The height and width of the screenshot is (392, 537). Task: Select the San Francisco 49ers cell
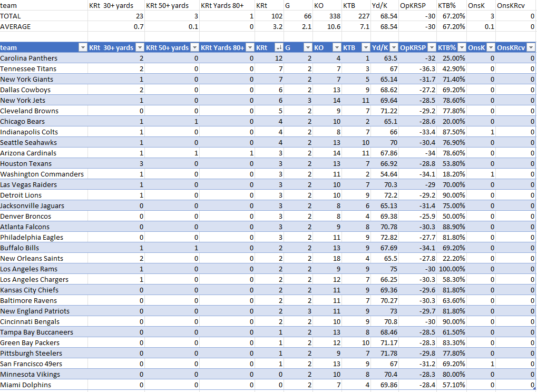(x=44, y=364)
